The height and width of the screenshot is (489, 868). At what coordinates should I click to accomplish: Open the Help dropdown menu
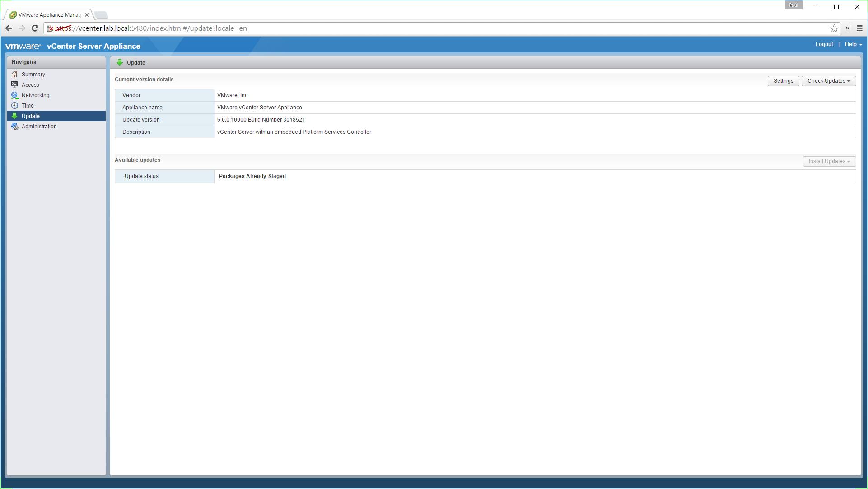(x=854, y=44)
